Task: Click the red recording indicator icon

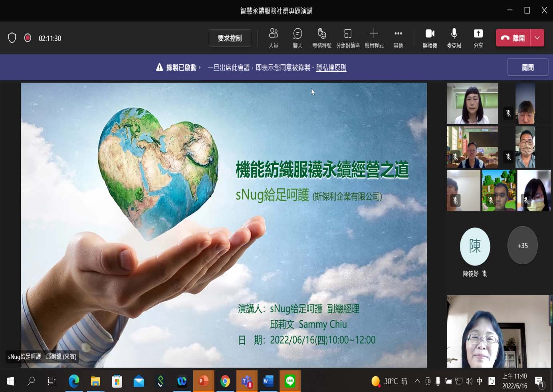Action: (x=28, y=38)
